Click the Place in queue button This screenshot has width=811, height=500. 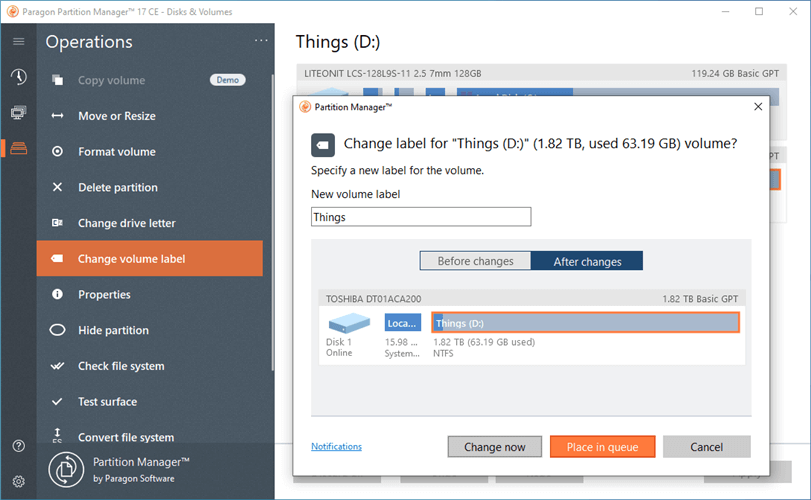(x=603, y=447)
